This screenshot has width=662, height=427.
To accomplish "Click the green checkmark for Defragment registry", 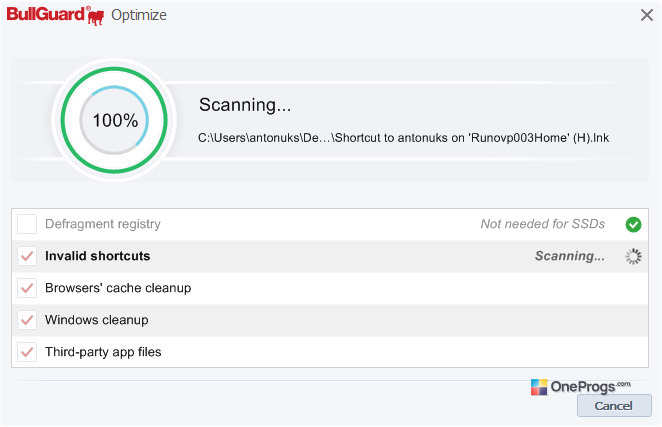I will pyautogui.click(x=633, y=224).
